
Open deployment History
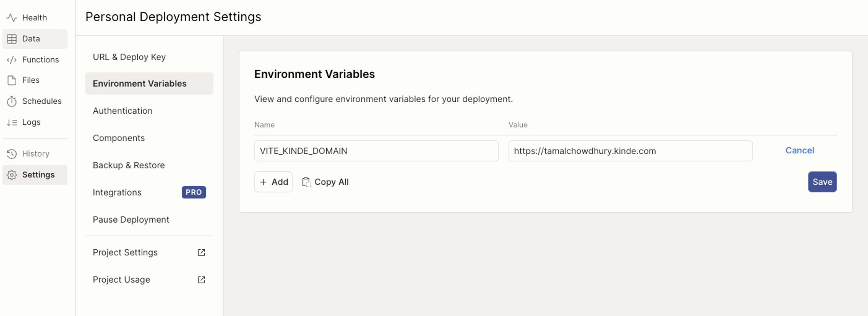35,154
